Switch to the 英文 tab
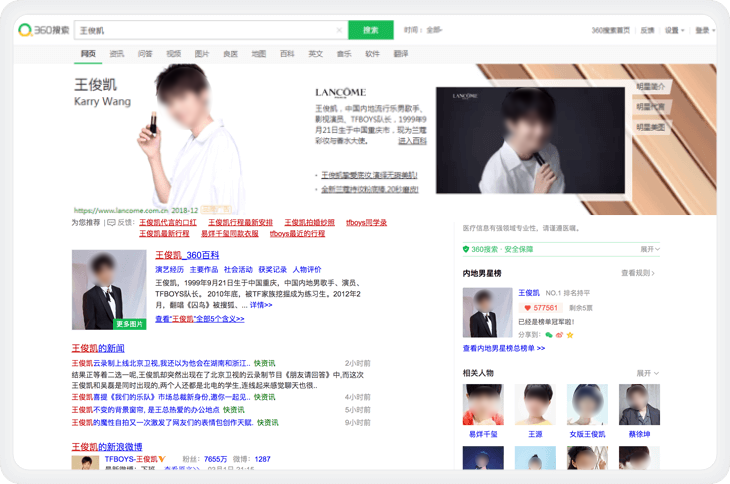The height and width of the screenshot is (484, 730). (316, 54)
